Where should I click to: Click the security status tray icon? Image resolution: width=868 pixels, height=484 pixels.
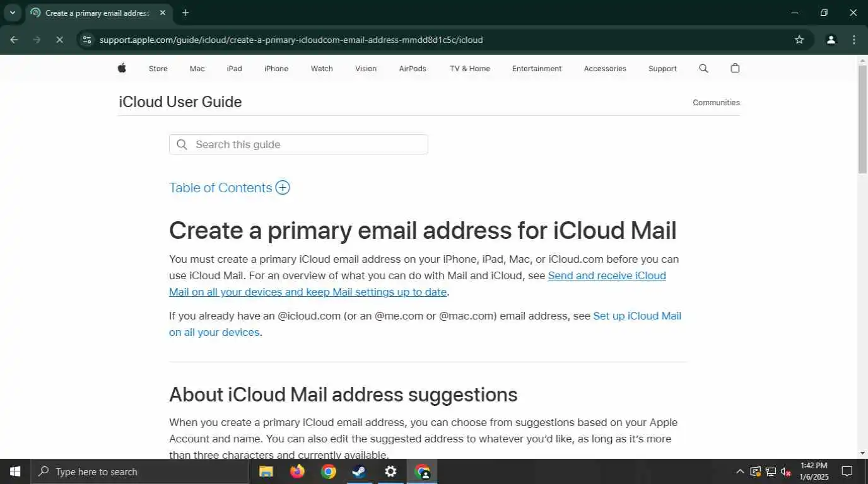click(x=755, y=471)
